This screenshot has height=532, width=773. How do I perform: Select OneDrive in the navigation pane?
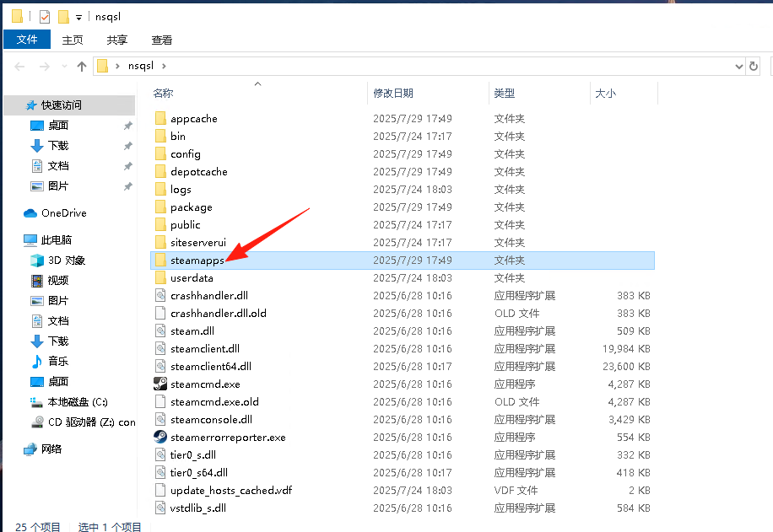(x=63, y=212)
